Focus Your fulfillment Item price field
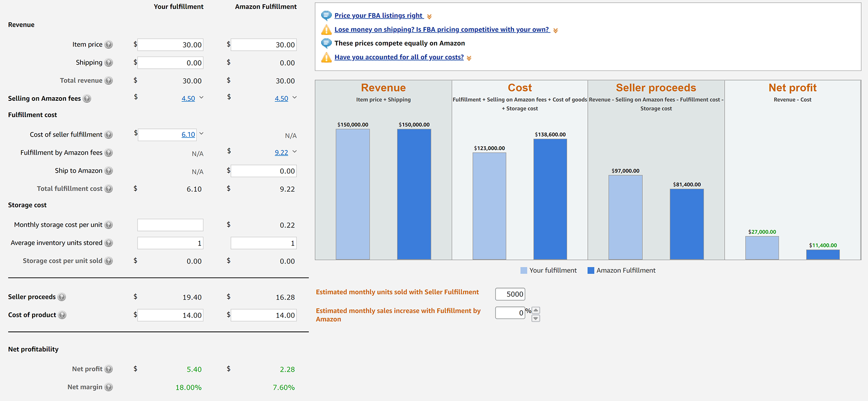 point(170,45)
